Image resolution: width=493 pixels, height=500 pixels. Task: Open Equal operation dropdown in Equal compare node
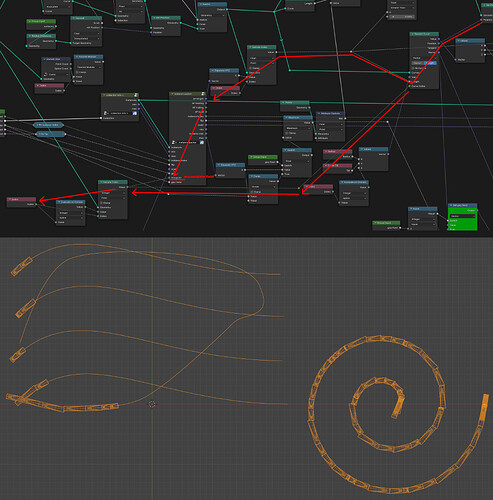coord(422,224)
